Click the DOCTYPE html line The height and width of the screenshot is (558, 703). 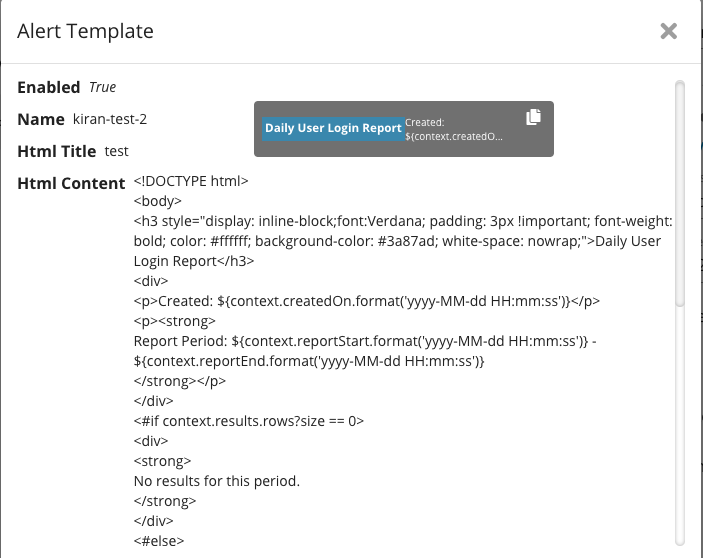click(191, 182)
